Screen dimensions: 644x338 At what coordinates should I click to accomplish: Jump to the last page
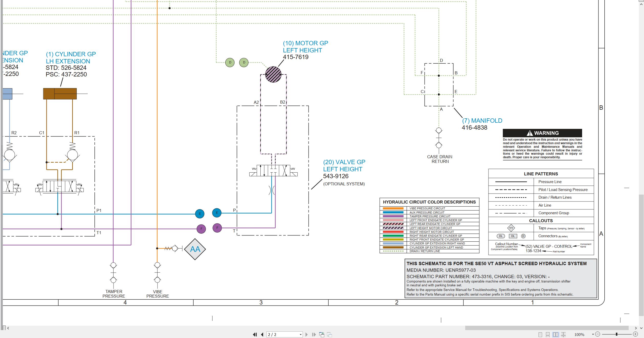(314, 334)
